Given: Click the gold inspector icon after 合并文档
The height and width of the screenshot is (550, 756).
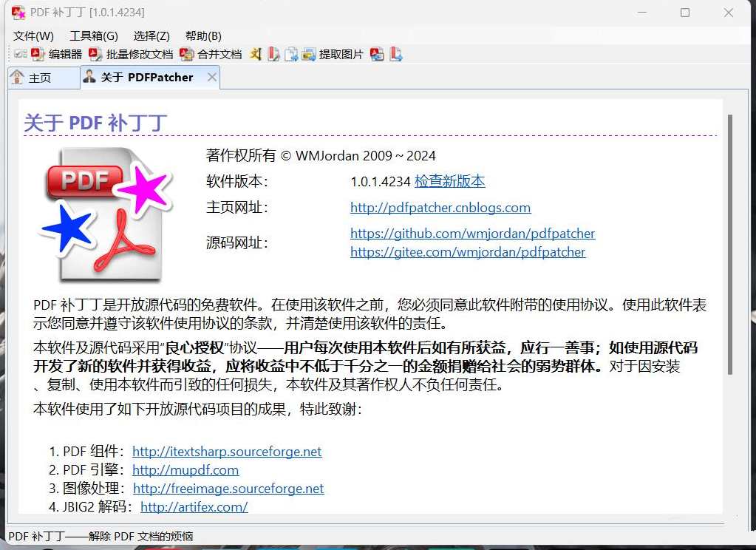Looking at the screenshot, I should coord(255,54).
